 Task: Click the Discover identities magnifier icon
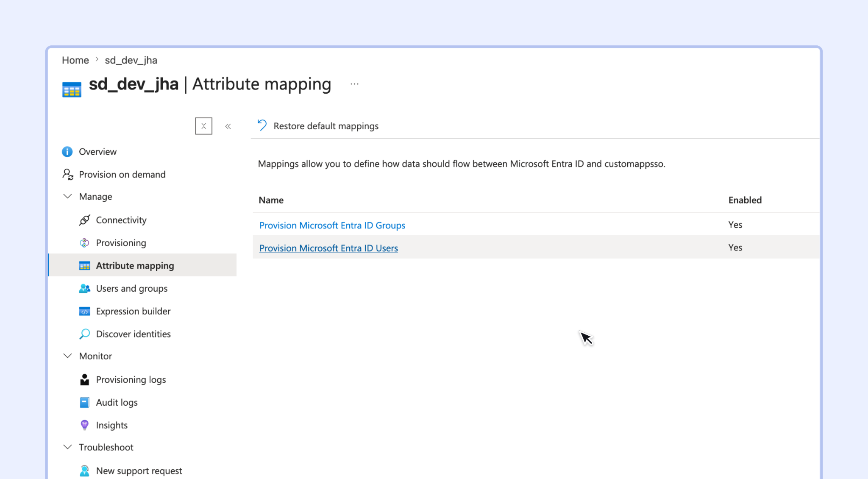click(x=84, y=334)
